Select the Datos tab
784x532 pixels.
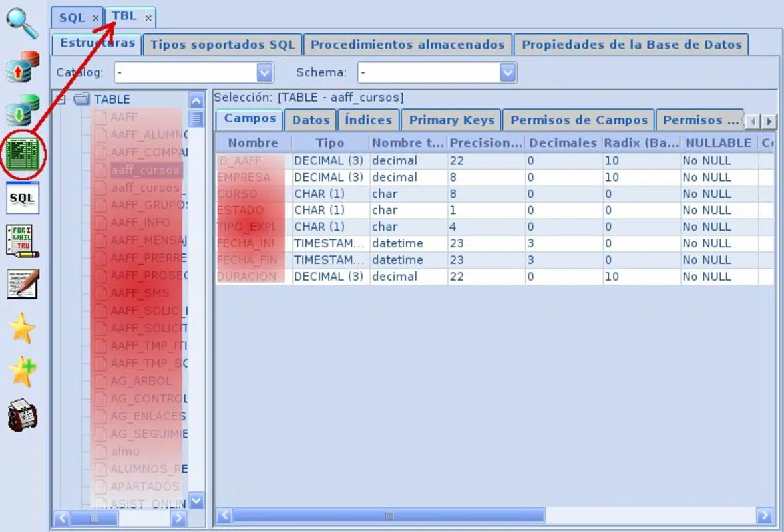coord(311,120)
